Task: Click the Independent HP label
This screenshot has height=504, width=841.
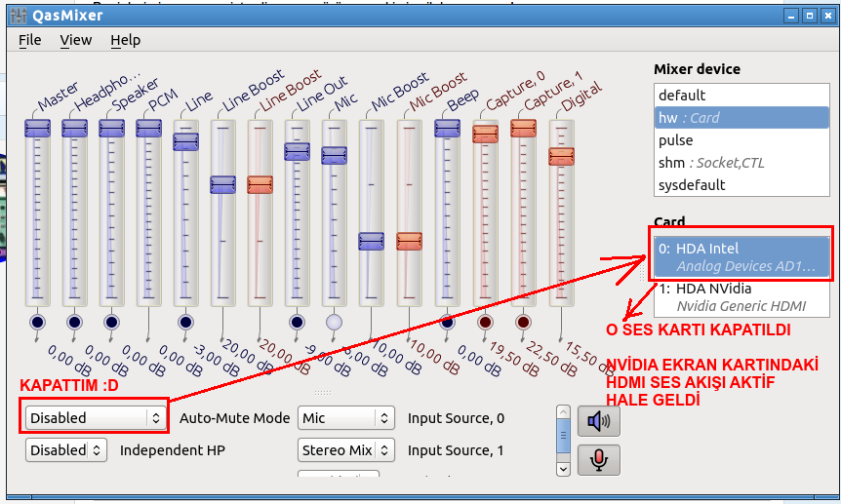Action: [172, 450]
